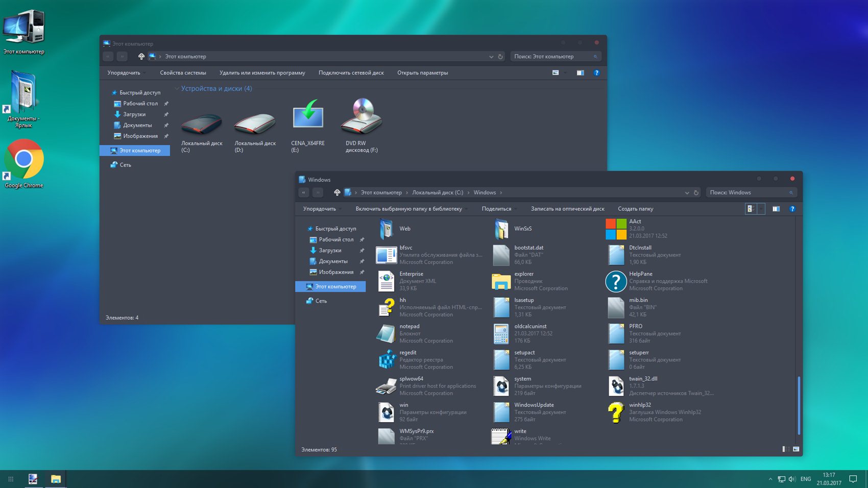Click 'Создать папку' button
Image resolution: width=868 pixels, height=488 pixels.
click(x=635, y=209)
